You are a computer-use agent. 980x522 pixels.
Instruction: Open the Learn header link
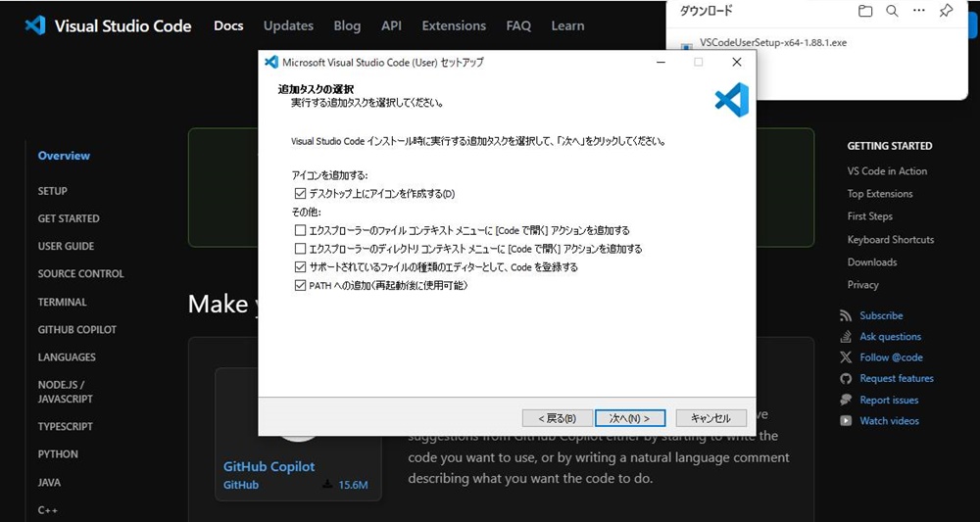(567, 25)
